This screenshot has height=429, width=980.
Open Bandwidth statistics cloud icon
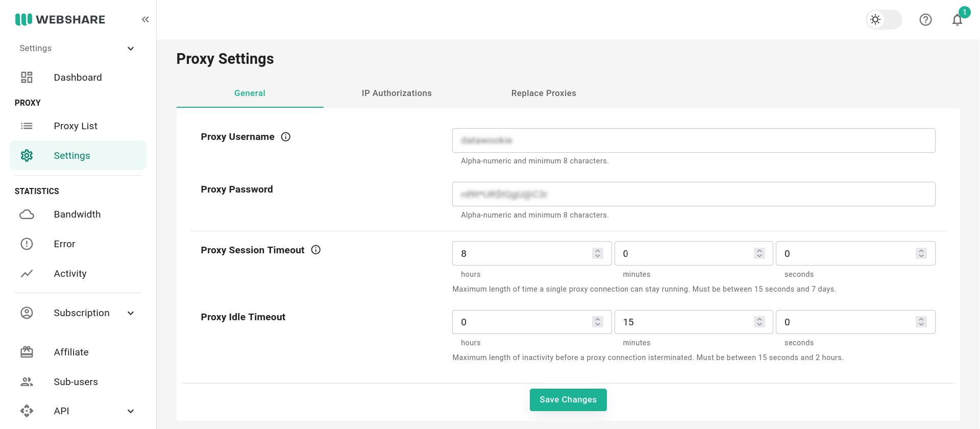coord(27,214)
